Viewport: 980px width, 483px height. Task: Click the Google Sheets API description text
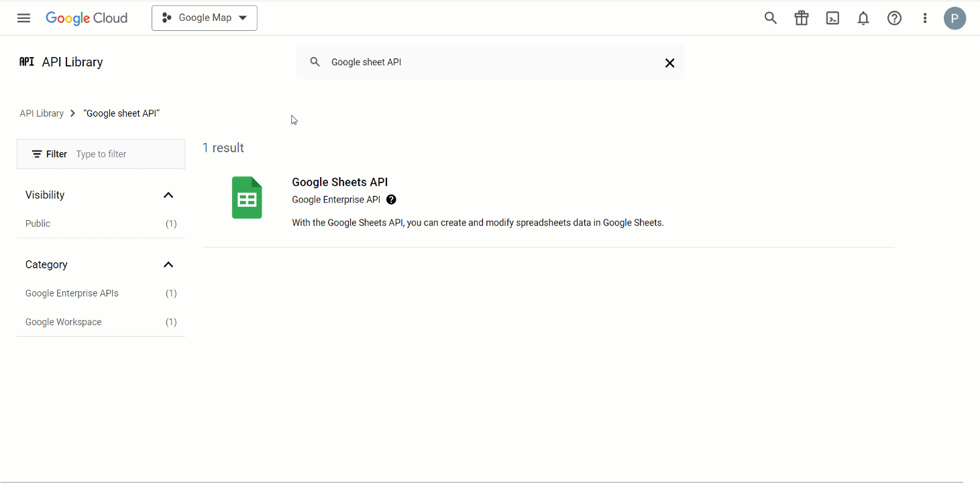click(478, 223)
